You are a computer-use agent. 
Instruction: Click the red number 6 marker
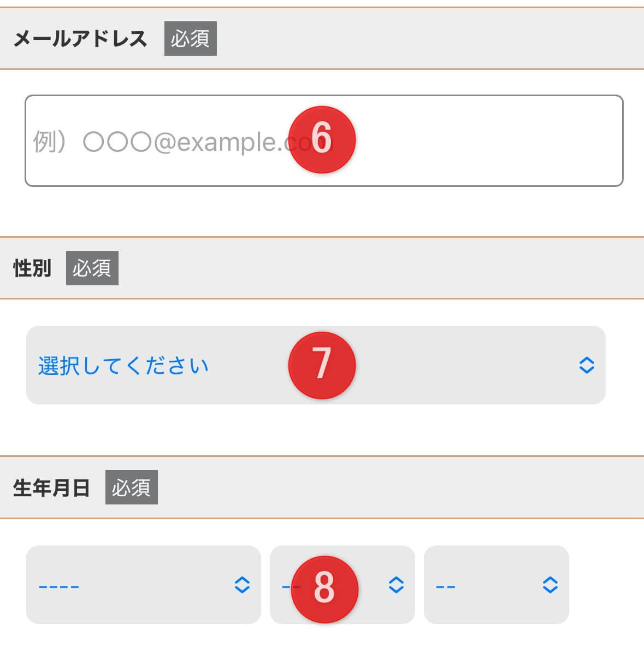[322, 139]
